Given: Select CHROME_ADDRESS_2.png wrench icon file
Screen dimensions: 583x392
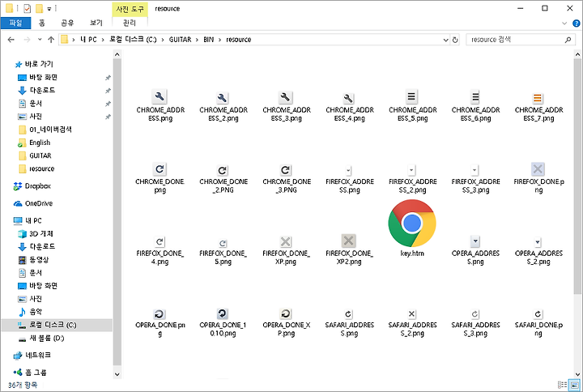Looking at the screenshot, I should [223, 98].
